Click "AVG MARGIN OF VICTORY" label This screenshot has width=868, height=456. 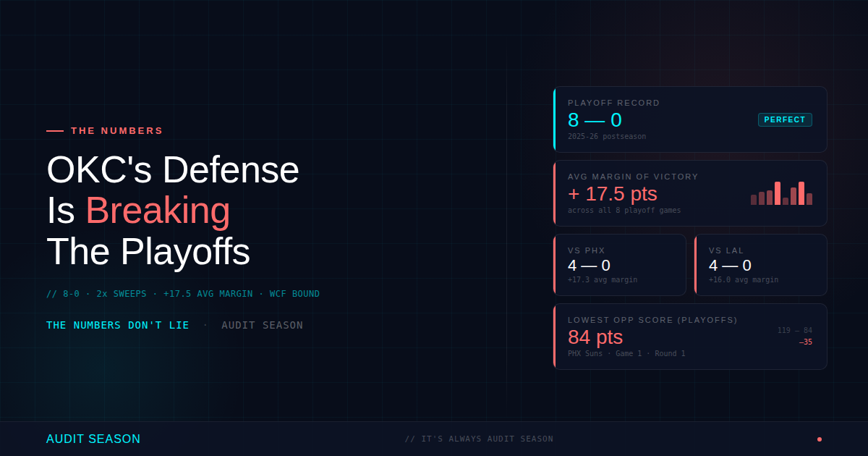pyautogui.click(x=633, y=177)
